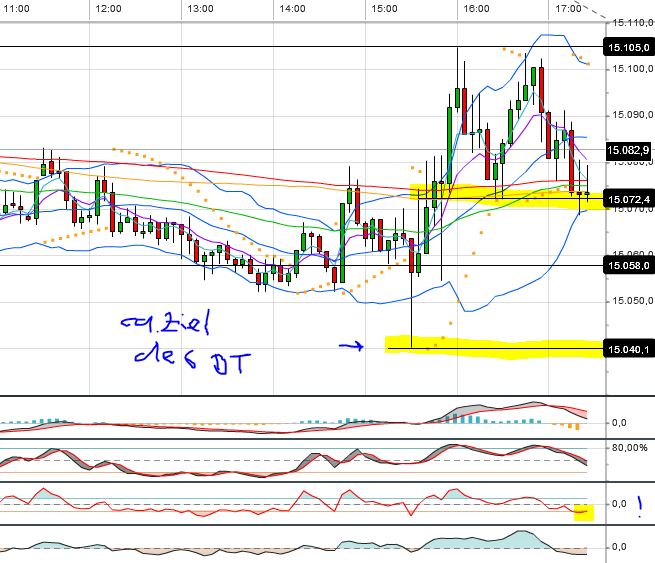Click the 11:00 time axis label
The height and width of the screenshot is (563, 655).
[16, 8]
